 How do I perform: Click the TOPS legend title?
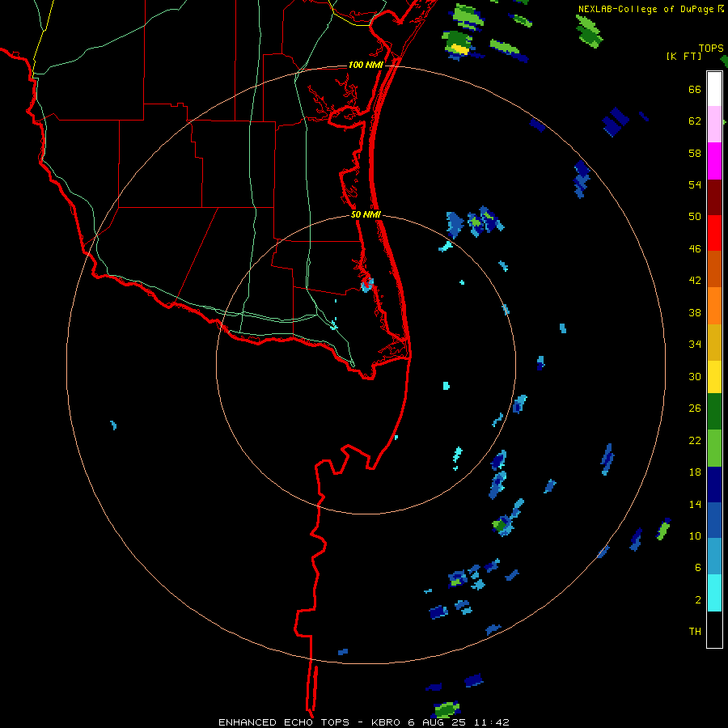tap(711, 49)
